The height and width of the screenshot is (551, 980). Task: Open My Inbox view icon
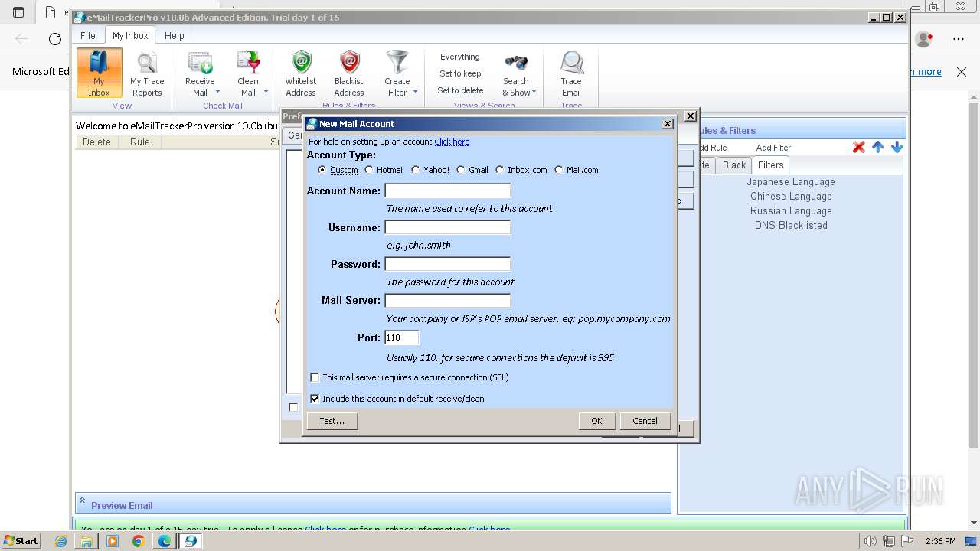coord(99,73)
